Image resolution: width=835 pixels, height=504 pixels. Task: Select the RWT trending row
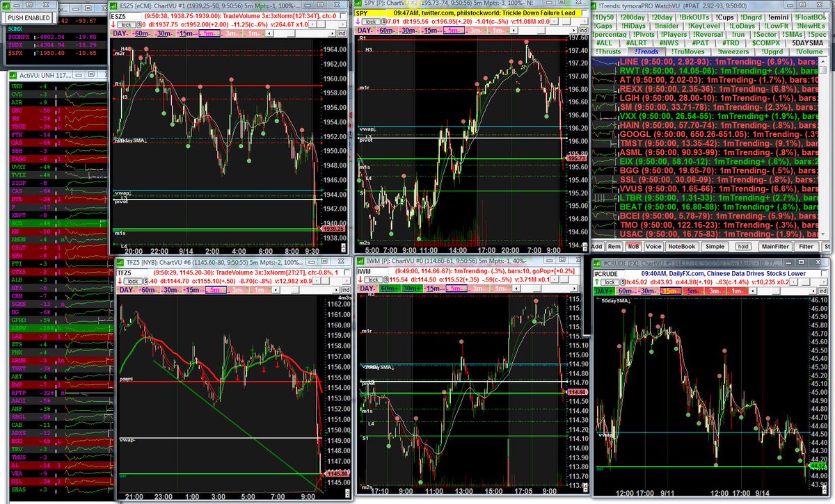pyautogui.click(x=706, y=72)
